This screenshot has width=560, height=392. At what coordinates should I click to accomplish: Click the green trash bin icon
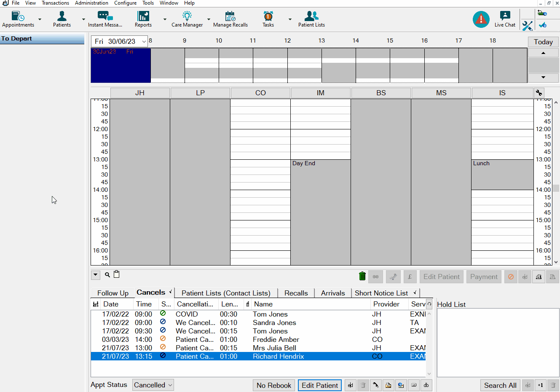(362, 276)
